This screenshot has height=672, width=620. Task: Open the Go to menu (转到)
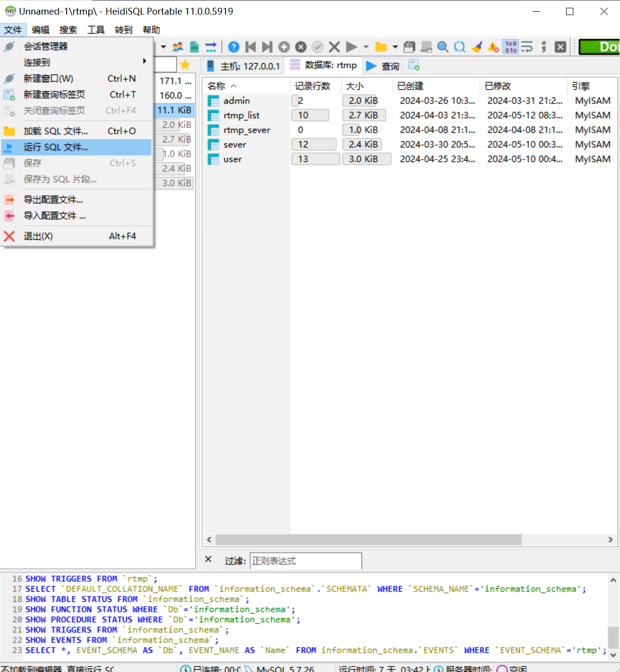click(x=124, y=30)
